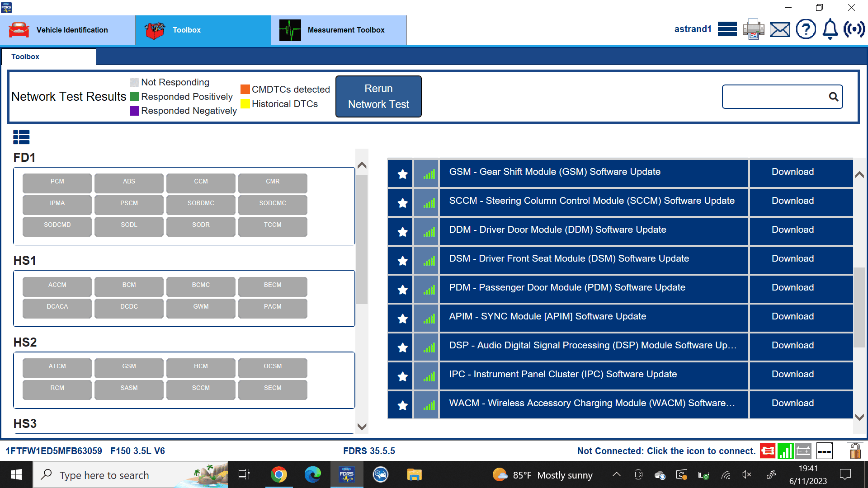Toggle favorite star for IPC software update
This screenshot has height=488, width=868.
pyautogui.click(x=402, y=376)
